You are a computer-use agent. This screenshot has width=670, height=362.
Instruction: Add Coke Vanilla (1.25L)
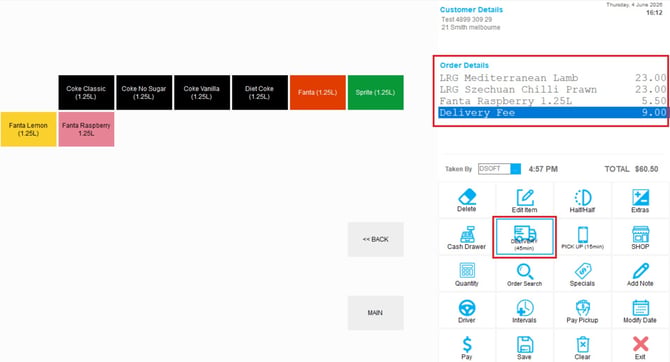[x=202, y=92]
